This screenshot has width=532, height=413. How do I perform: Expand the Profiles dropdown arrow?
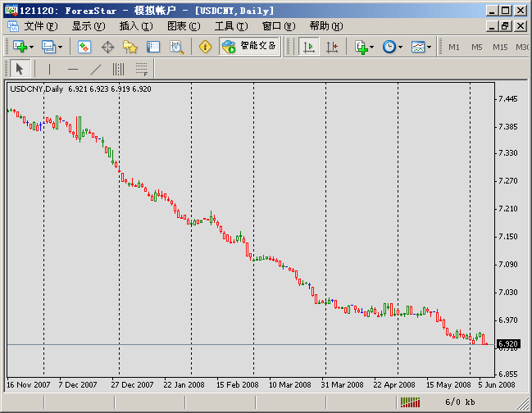[x=61, y=48]
